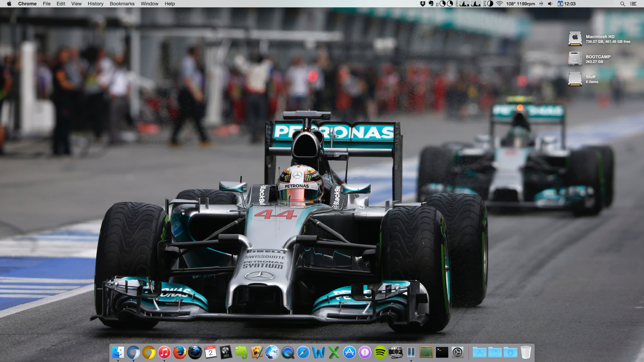Open Spotlight search magnifier

pyautogui.click(x=623, y=4)
